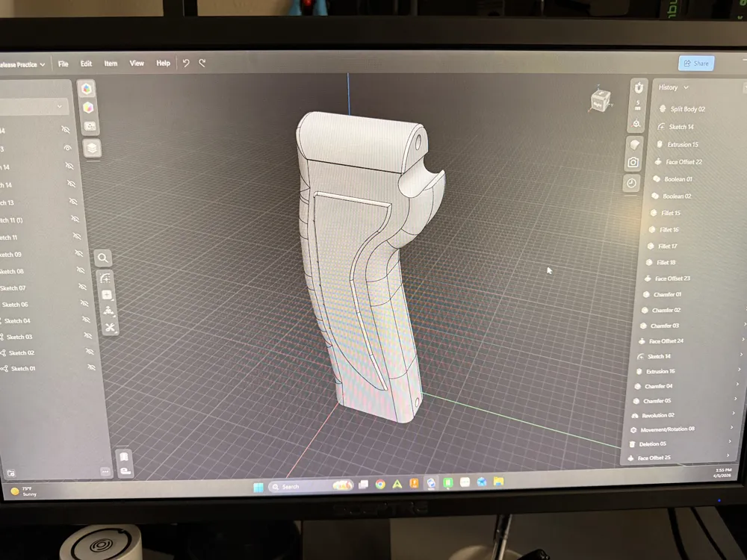The width and height of the screenshot is (747, 560).
Task: Open the weather widget showing 75°F Sunny
Action: [24, 491]
